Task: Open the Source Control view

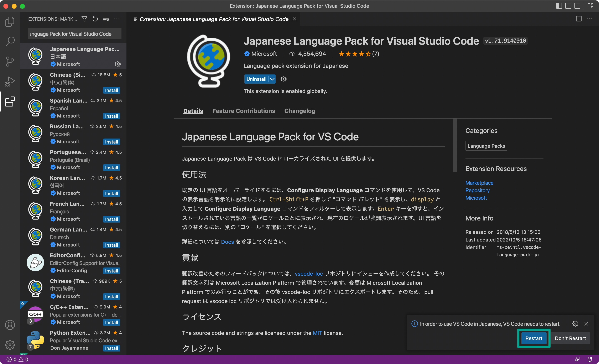Action: coord(10,61)
